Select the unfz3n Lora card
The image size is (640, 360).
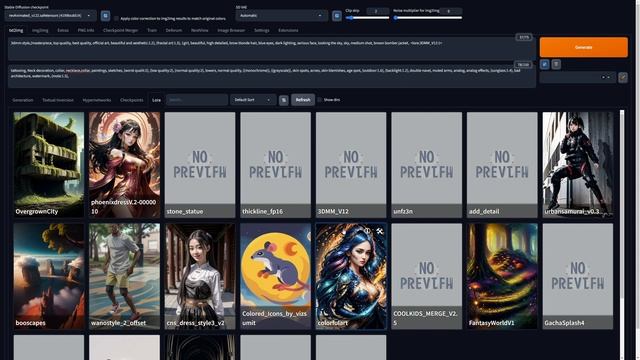pyautogui.click(x=427, y=165)
